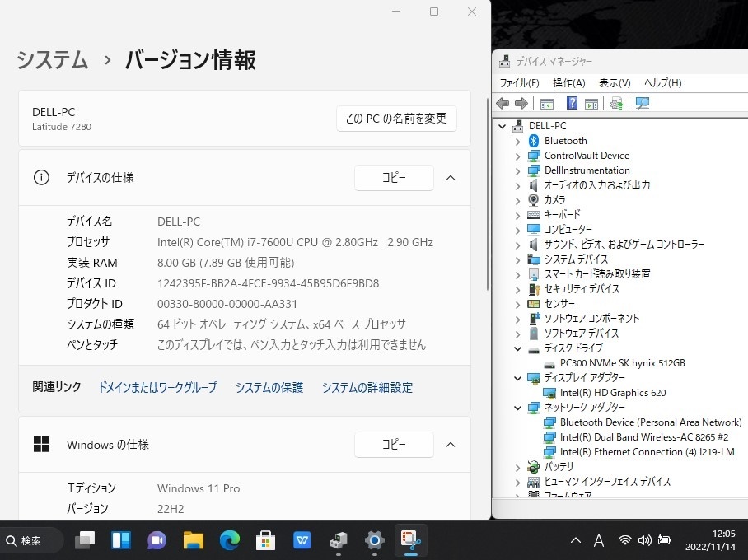Collapse the デバイスの仕様 section
The image size is (748, 560).
[451, 178]
